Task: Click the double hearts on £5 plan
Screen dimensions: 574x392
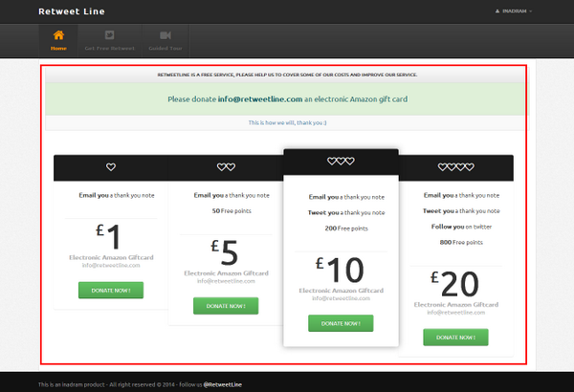Action: click(226, 167)
